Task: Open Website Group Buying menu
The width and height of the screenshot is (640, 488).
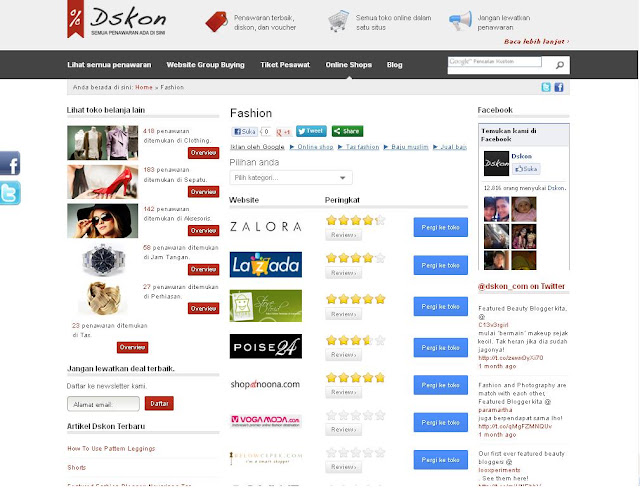Action: coord(206,65)
